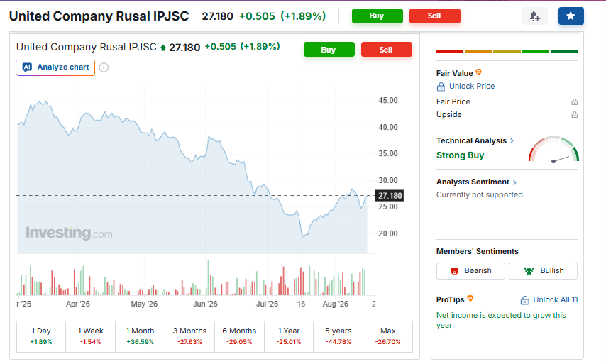The image size is (606, 364).
Task: Open Unlock All 11 ProTips
Action: (549, 300)
